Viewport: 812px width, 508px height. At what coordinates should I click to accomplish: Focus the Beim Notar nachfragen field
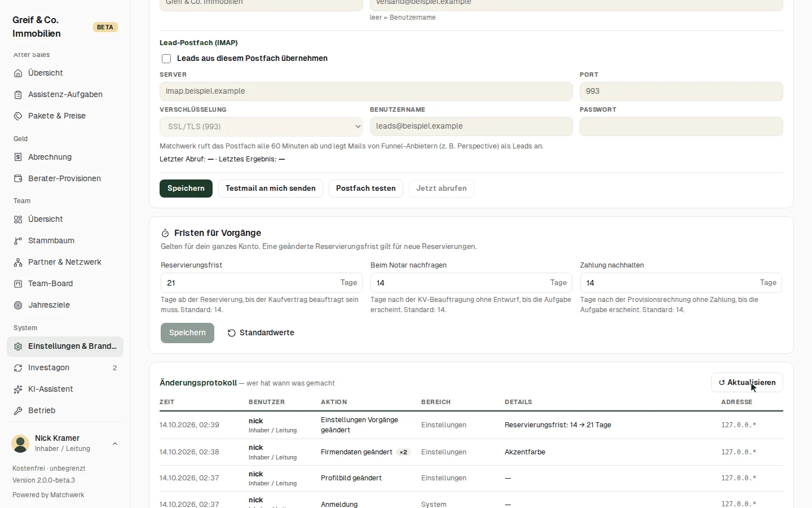[x=471, y=283]
